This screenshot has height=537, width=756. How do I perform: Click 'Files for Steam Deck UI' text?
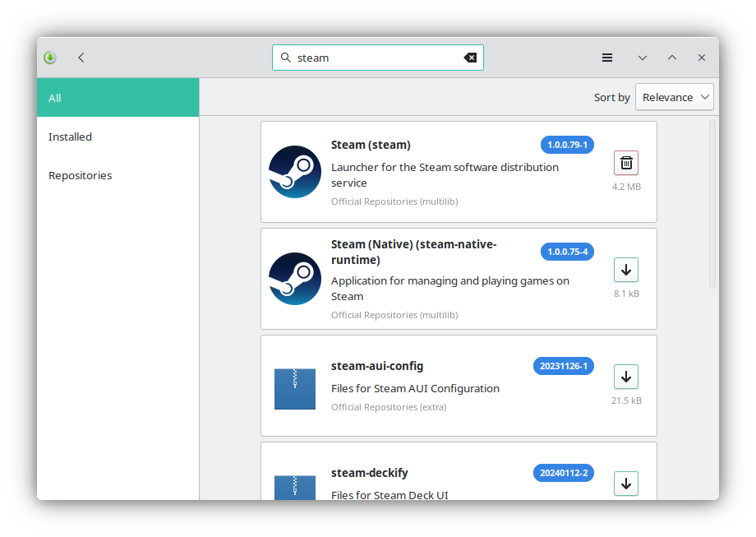point(390,495)
